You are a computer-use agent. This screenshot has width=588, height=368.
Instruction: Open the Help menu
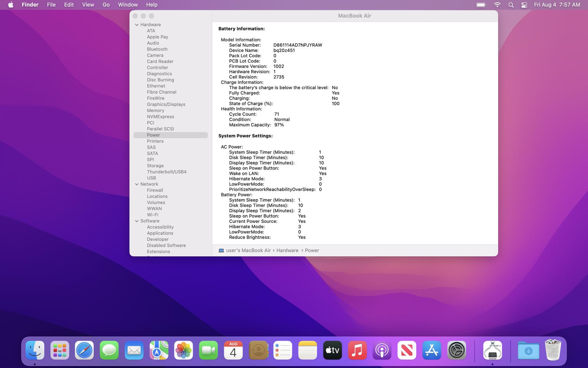tap(152, 5)
